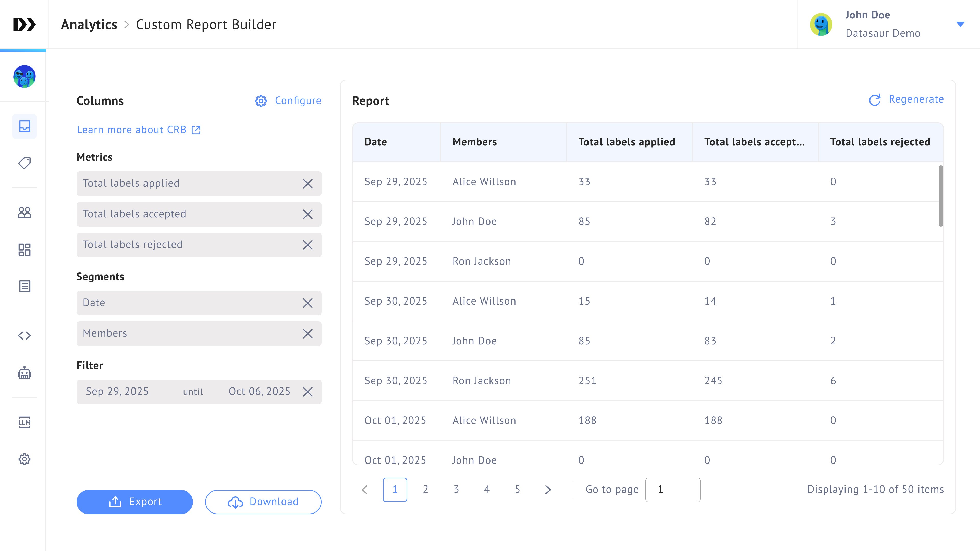Click the Export button
Viewport: 980px width, 551px height.
pyautogui.click(x=135, y=502)
